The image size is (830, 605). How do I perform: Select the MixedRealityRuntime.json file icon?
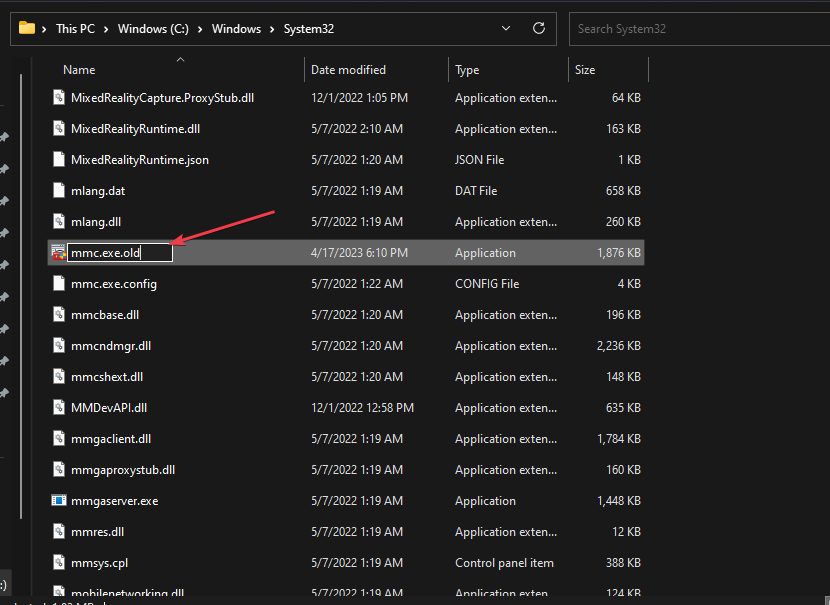click(x=59, y=159)
